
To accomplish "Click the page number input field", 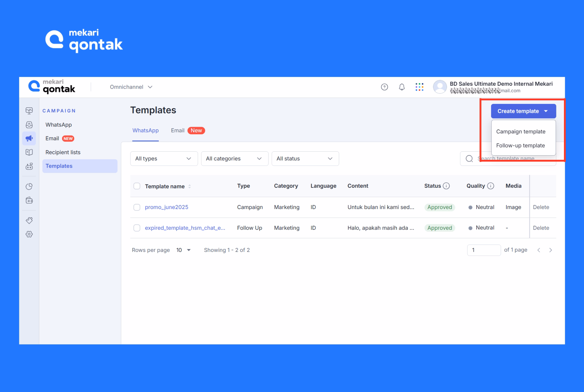I will pyautogui.click(x=484, y=250).
